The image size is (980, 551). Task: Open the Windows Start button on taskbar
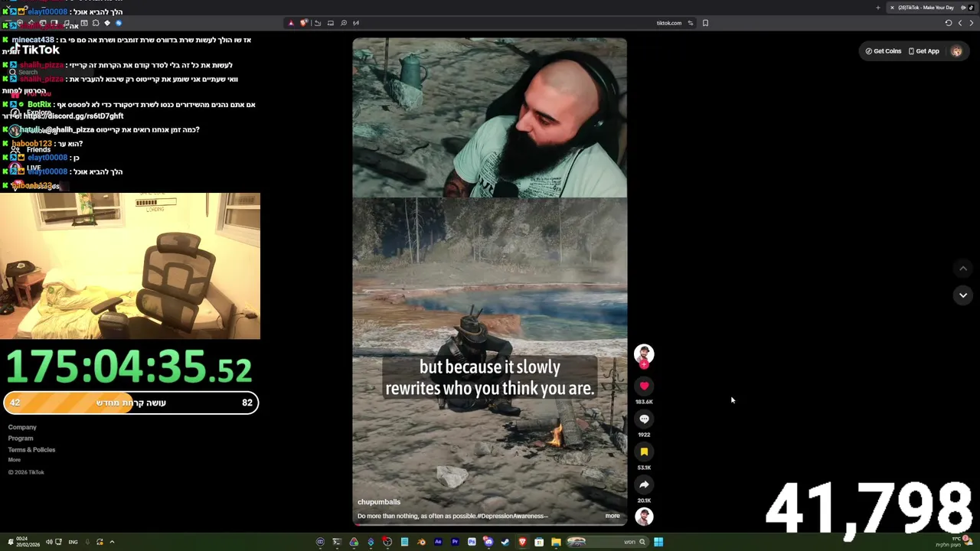pyautogui.click(x=658, y=543)
